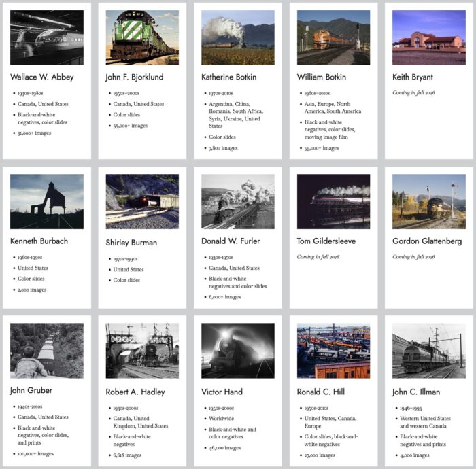
Task: Click the Ronald C. Hill name
Action: (322, 392)
